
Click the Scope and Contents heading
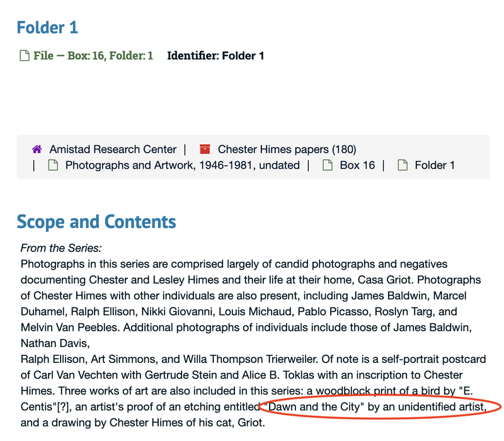(96, 222)
